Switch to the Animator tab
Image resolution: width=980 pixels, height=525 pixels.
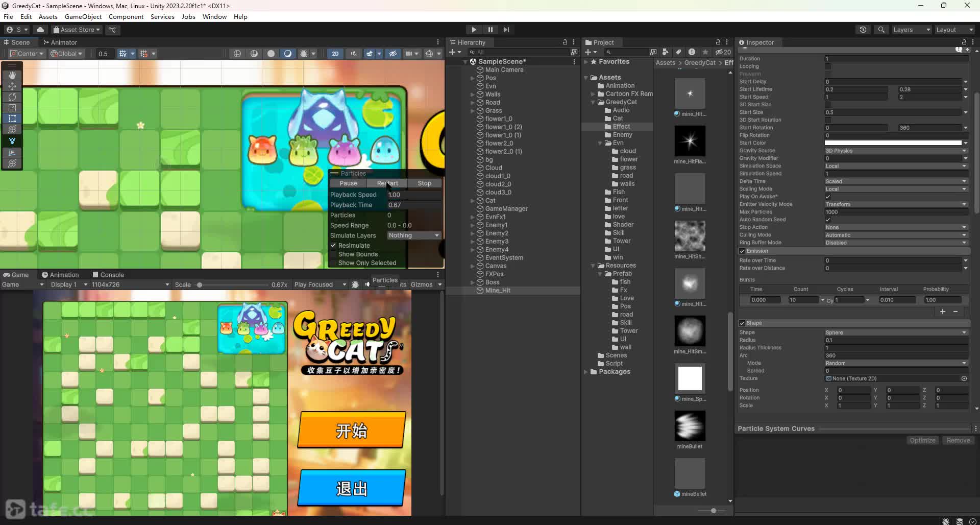60,42
